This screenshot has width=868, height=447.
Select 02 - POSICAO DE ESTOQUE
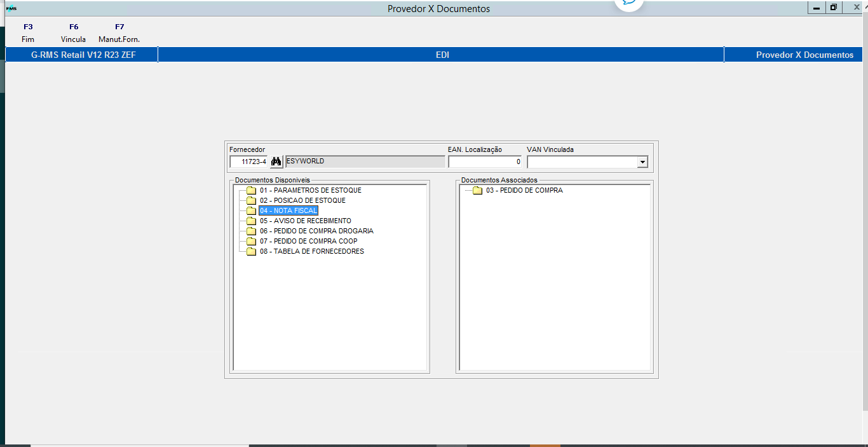[302, 200]
